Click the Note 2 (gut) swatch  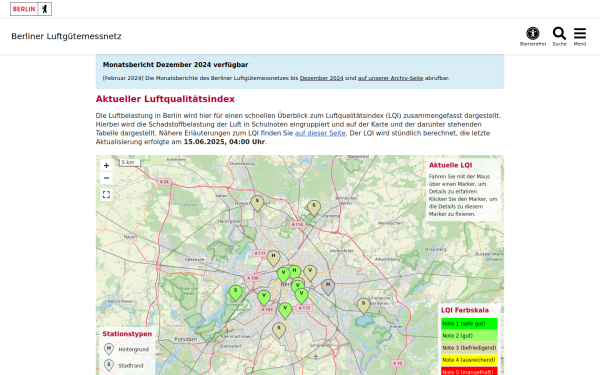click(x=469, y=336)
